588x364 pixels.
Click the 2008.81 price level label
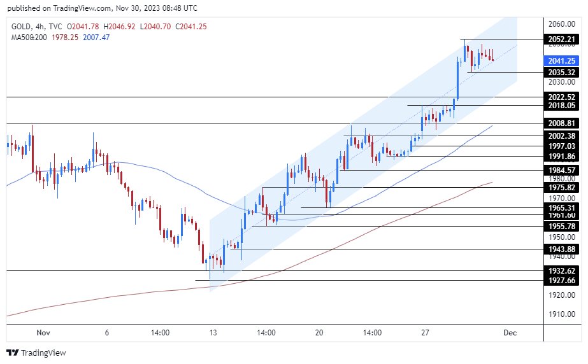pyautogui.click(x=561, y=123)
